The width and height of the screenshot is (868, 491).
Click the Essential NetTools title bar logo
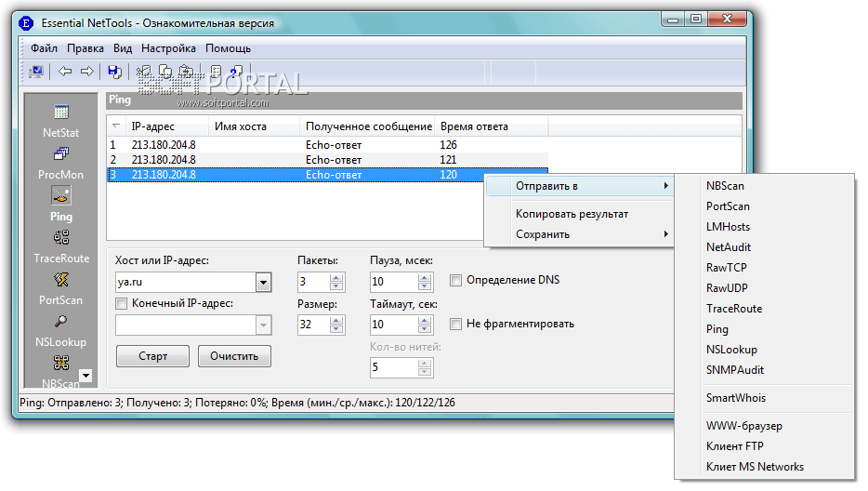pos(25,23)
